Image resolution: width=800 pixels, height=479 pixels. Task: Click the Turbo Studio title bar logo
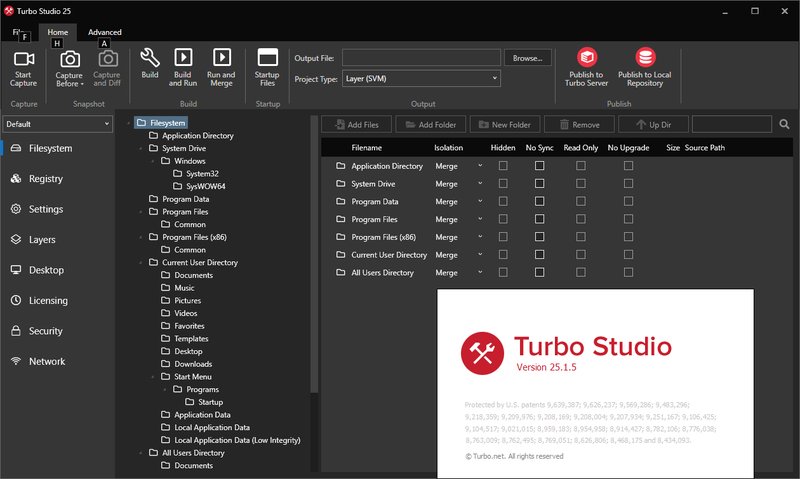pos(8,11)
